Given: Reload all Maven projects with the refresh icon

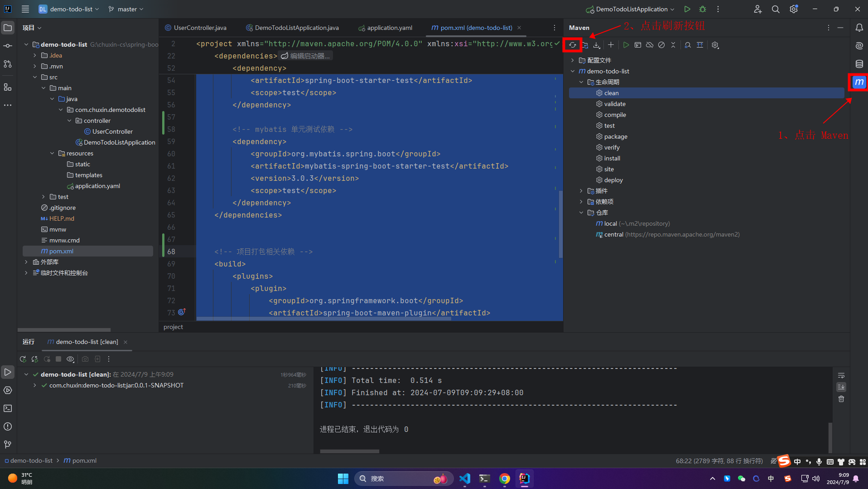Looking at the screenshot, I should [x=573, y=45].
